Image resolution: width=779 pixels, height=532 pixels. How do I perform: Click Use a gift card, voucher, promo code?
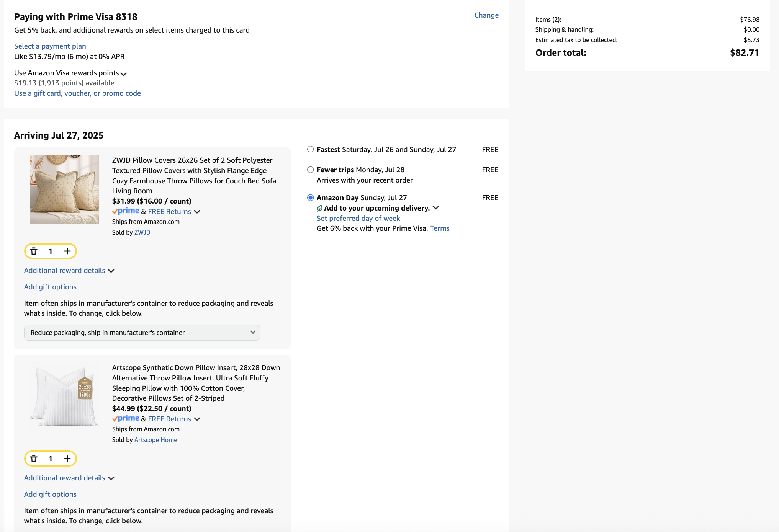click(x=77, y=93)
